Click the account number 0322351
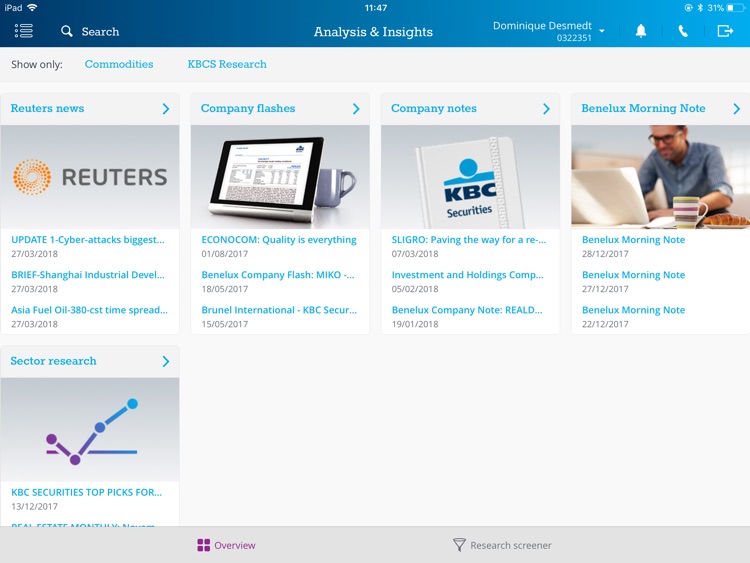Screen dimensions: 750x563 [x=574, y=38]
